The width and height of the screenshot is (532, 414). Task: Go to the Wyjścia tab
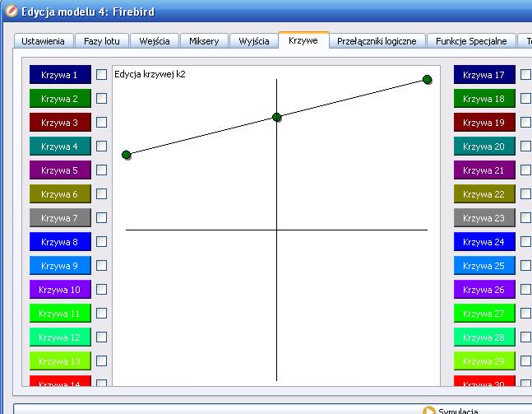click(x=254, y=41)
